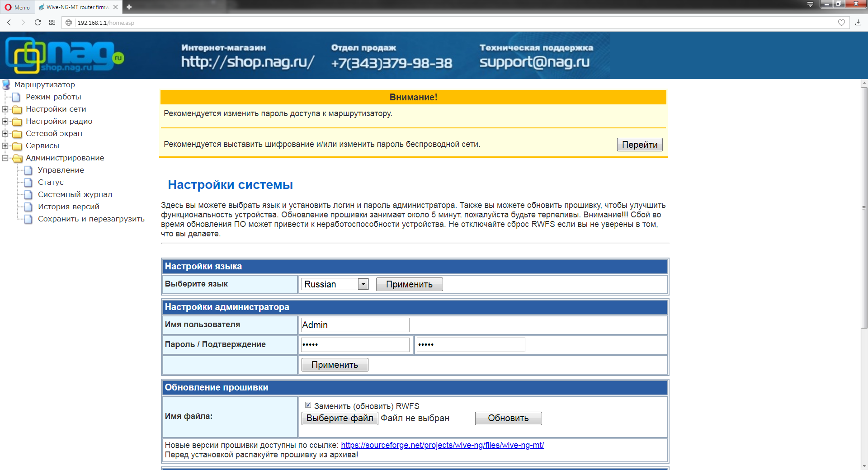
Task: Open the Opera Меню button
Action: pyautogui.click(x=17, y=7)
